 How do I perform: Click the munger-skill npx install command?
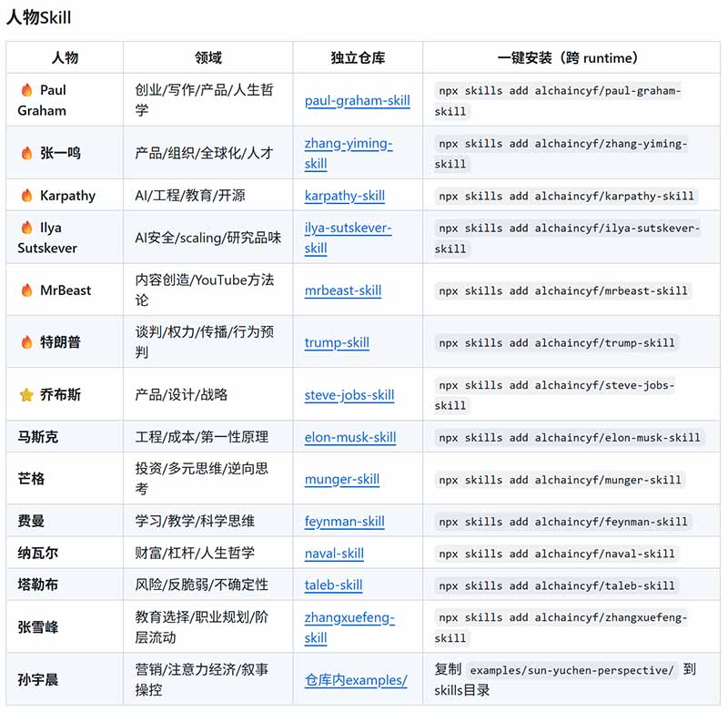pos(560,480)
